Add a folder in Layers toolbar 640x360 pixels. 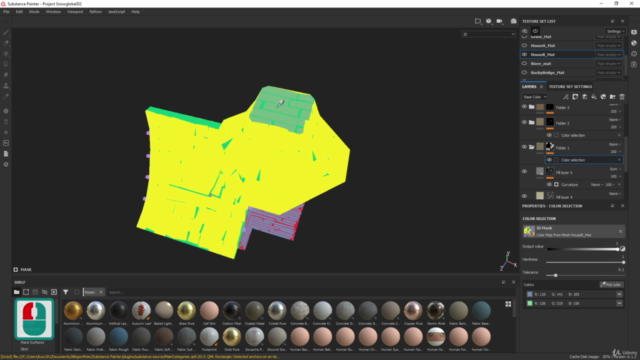pyautogui.click(x=613, y=97)
